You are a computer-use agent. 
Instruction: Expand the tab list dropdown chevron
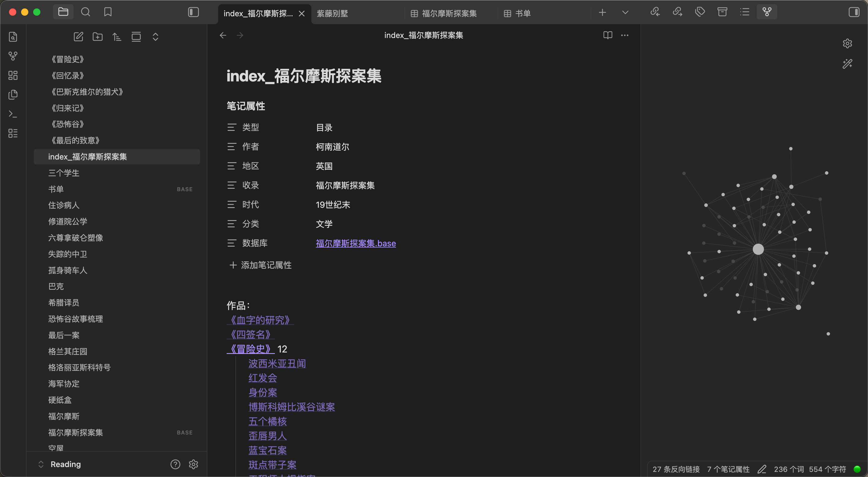pyautogui.click(x=625, y=12)
